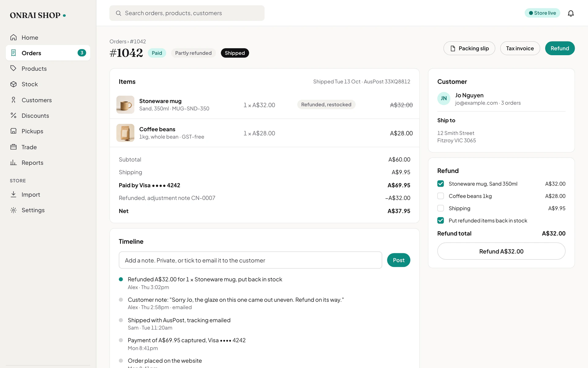The image size is (588, 368).
Task: Open Import page
Action: [x=48, y=194]
